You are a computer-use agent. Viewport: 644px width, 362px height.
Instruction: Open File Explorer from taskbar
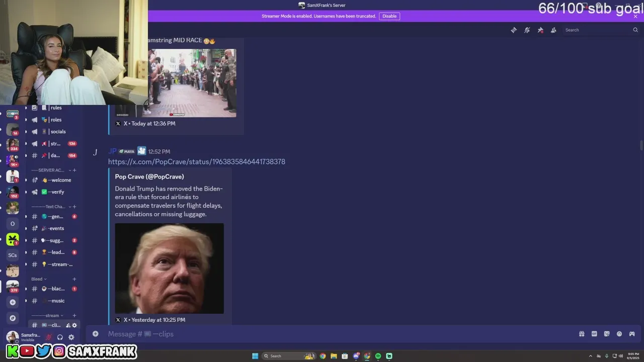[334, 356]
